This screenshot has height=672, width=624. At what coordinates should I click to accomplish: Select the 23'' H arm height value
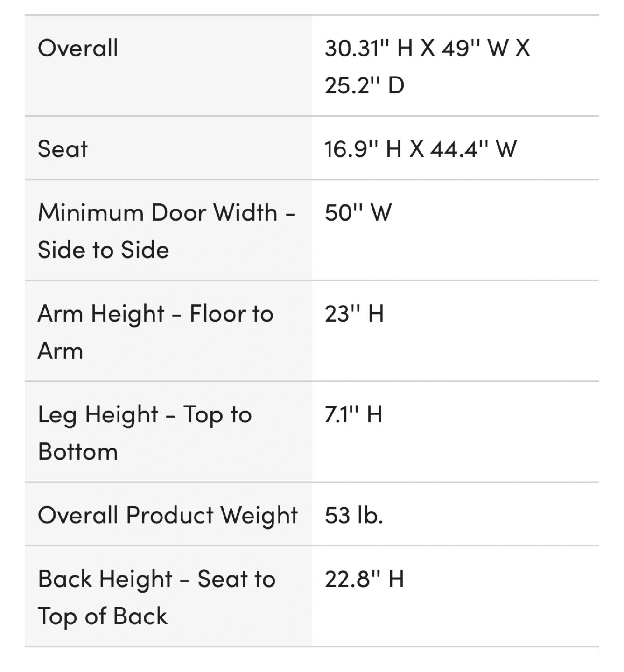tap(354, 314)
